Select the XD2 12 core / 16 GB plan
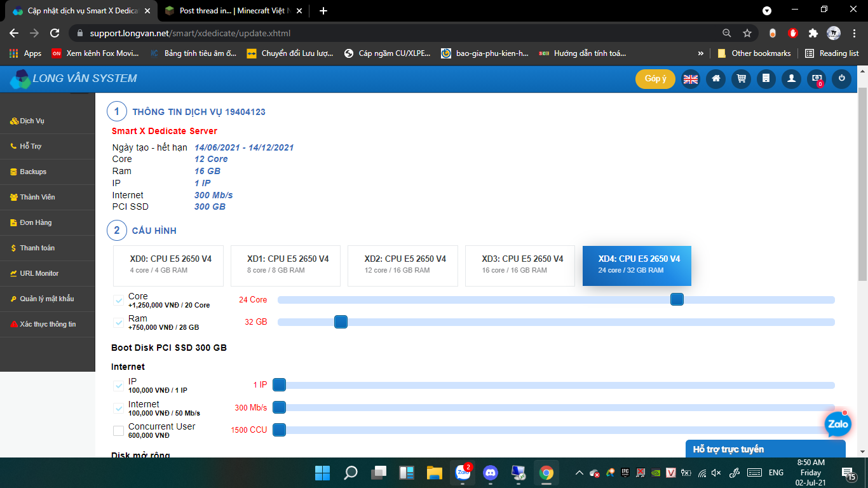This screenshot has width=868, height=488. (403, 266)
